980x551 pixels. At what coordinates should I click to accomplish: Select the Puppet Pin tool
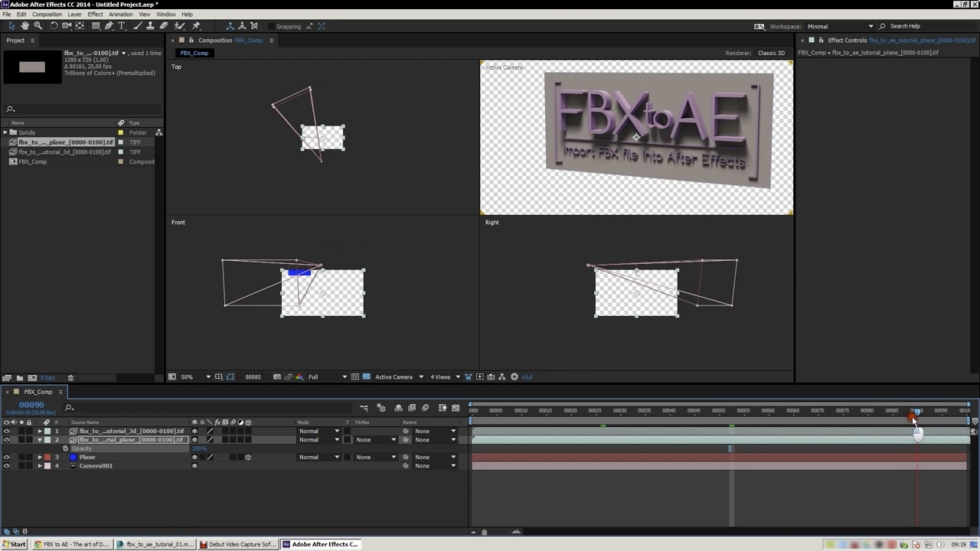(x=197, y=26)
